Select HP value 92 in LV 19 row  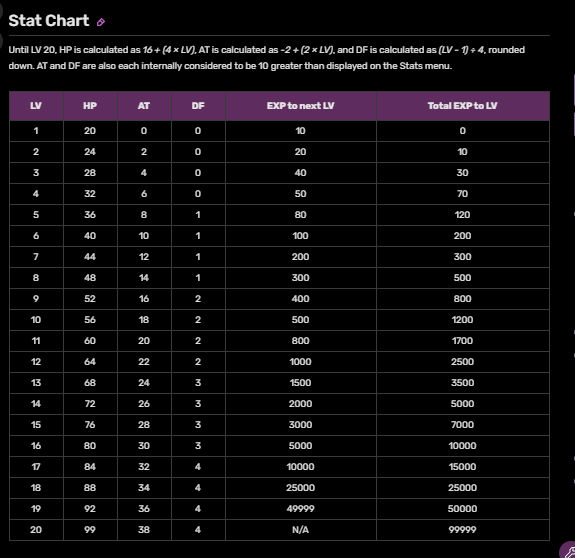coord(90,509)
